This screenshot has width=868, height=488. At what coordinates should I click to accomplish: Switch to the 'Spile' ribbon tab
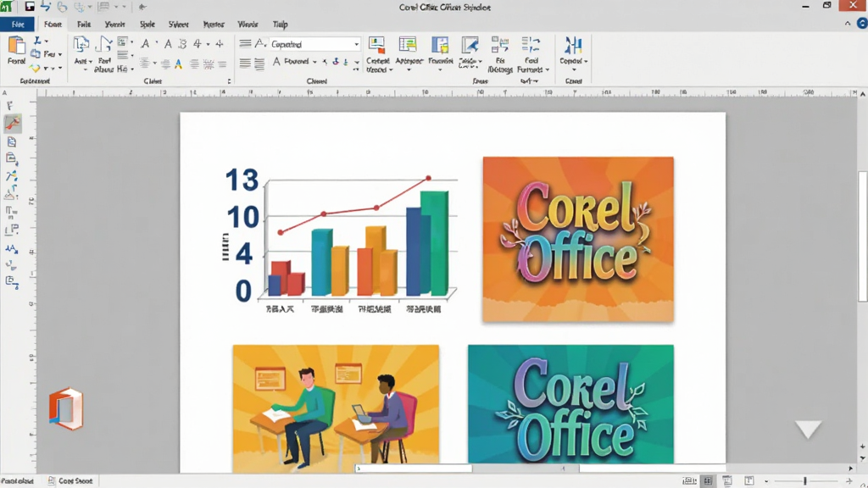pyautogui.click(x=147, y=25)
